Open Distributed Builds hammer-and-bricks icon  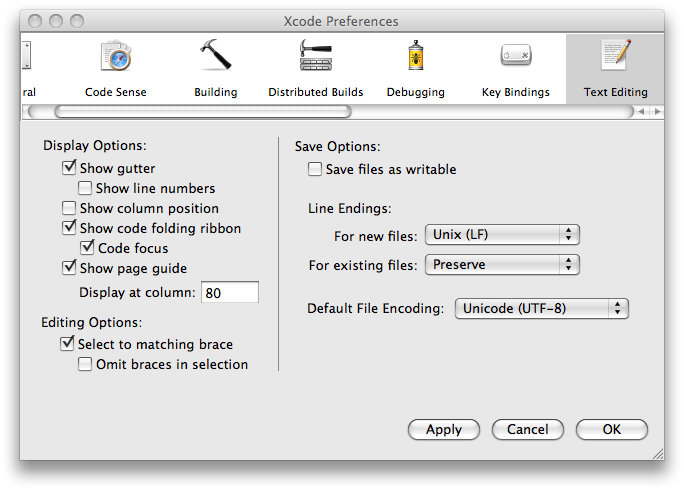click(316, 55)
